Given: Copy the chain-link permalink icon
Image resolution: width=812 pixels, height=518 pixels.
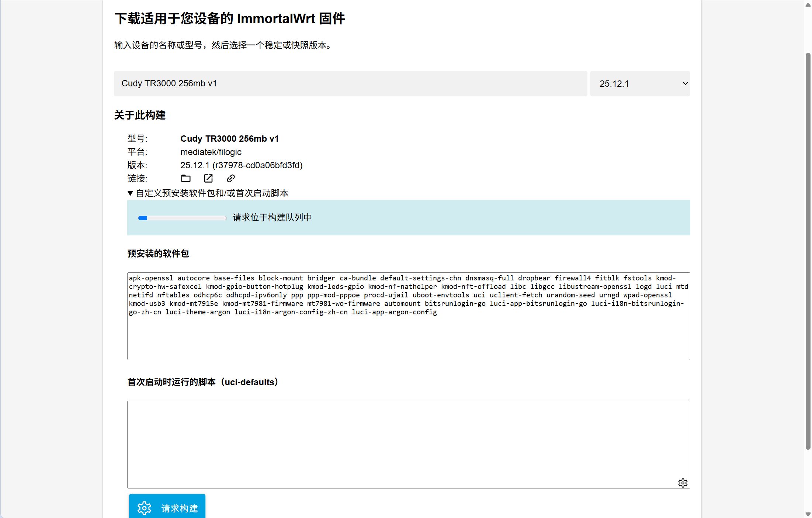Looking at the screenshot, I should click(231, 179).
